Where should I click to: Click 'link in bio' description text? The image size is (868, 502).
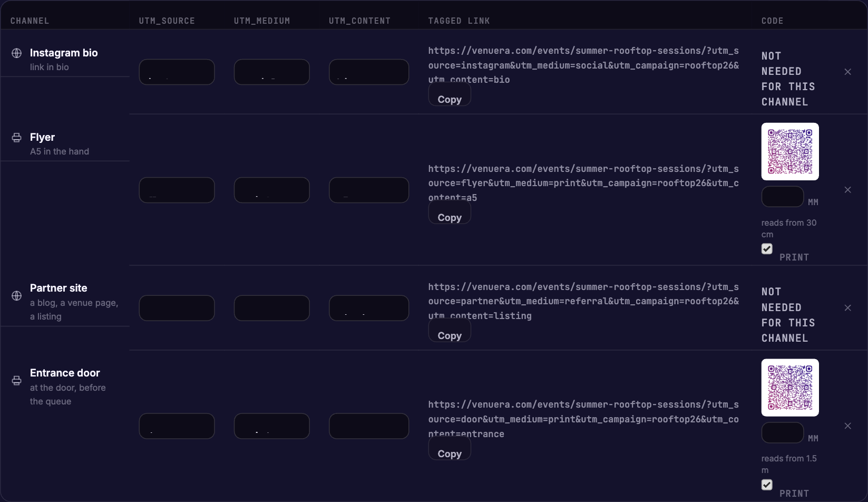pyautogui.click(x=50, y=67)
